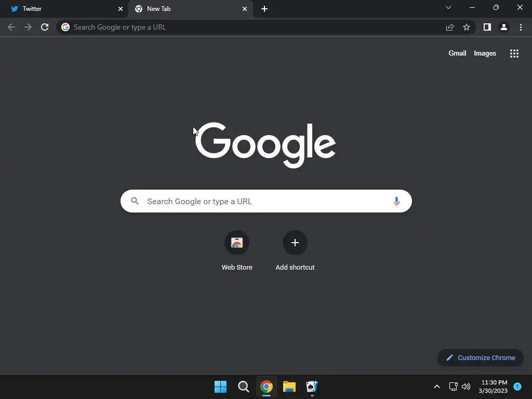Select the New Tab tab

pyautogui.click(x=190, y=9)
